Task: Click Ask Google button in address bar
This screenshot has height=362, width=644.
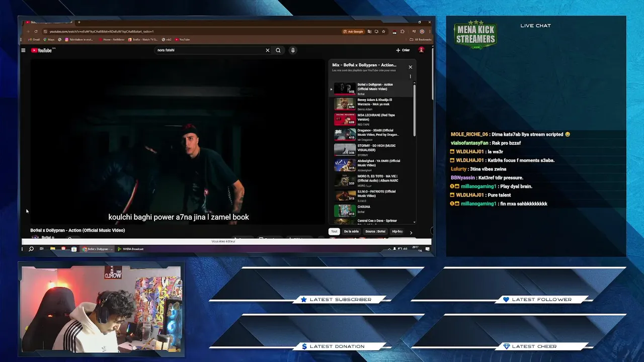Action: point(353,31)
